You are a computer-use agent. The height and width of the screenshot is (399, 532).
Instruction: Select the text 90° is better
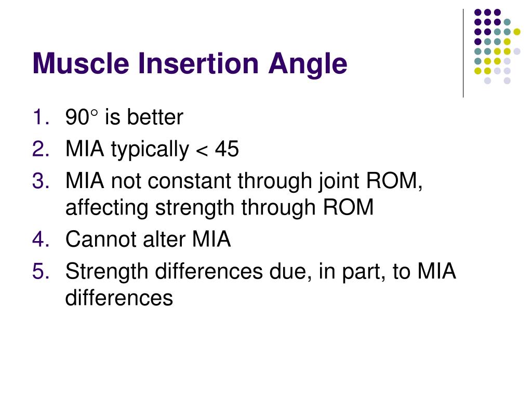click(124, 117)
